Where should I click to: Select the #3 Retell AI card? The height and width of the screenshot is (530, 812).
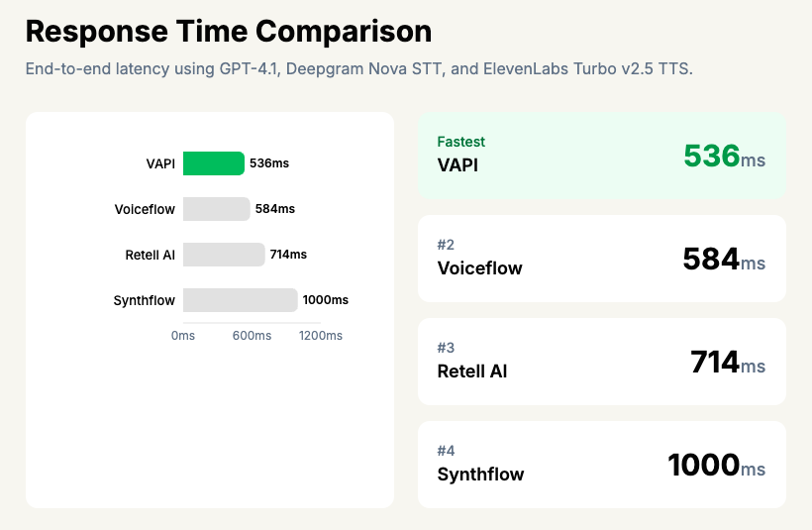601,362
